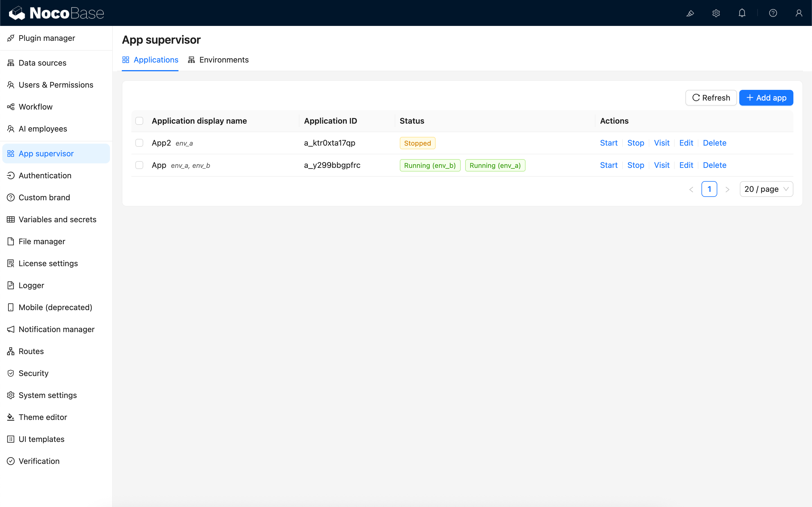Click the Workflow sidebar icon
Viewport: 812px width, 507px height.
click(11, 107)
